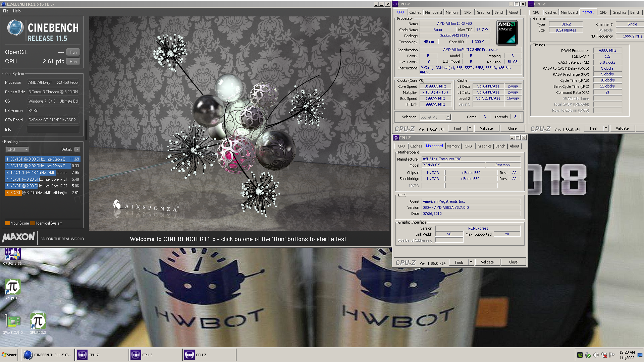Click the Memory CPU-Z window title icon
The image size is (644, 362).
click(531, 4)
